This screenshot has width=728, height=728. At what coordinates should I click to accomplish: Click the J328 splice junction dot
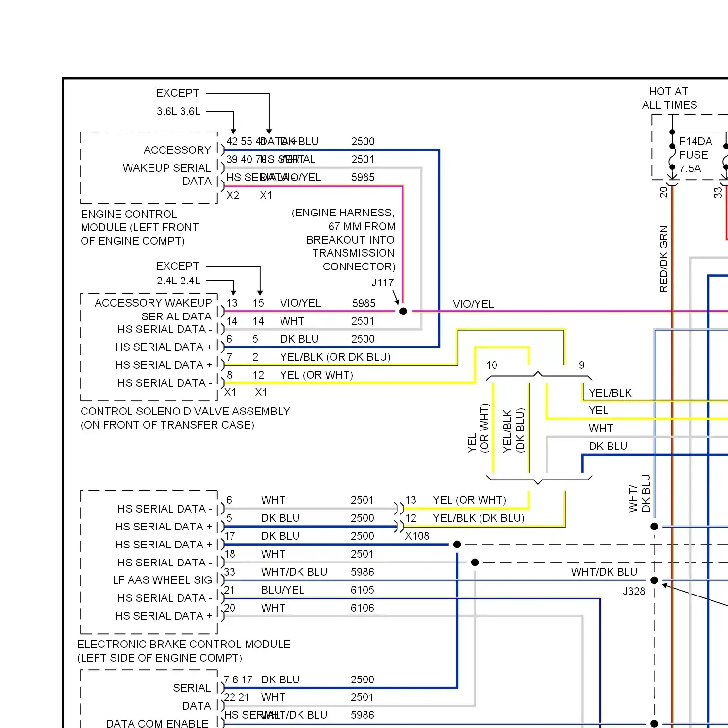coord(654,580)
